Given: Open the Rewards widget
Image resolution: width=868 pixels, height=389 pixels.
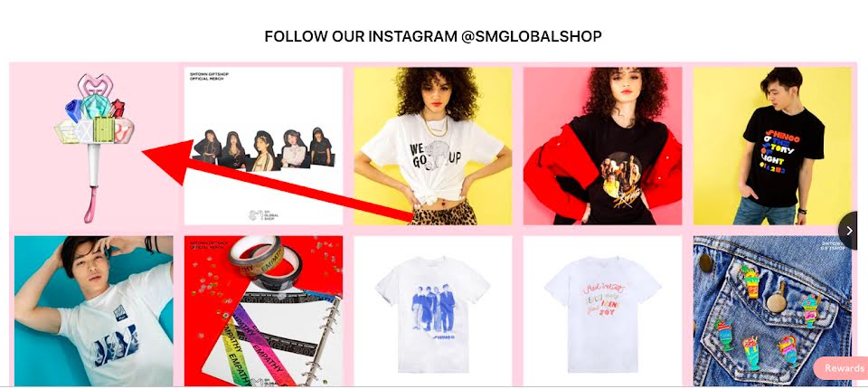Looking at the screenshot, I should coord(842,368).
